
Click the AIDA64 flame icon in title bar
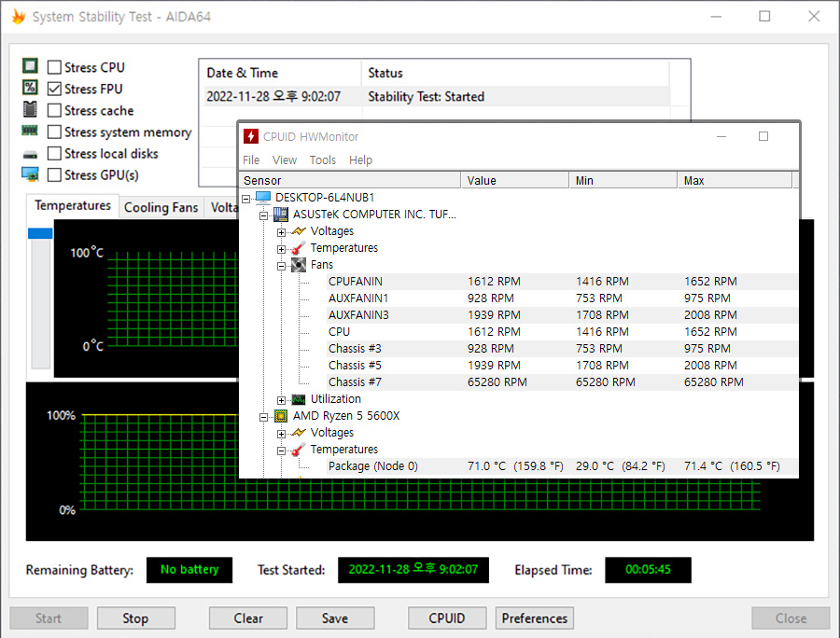pos(19,17)
